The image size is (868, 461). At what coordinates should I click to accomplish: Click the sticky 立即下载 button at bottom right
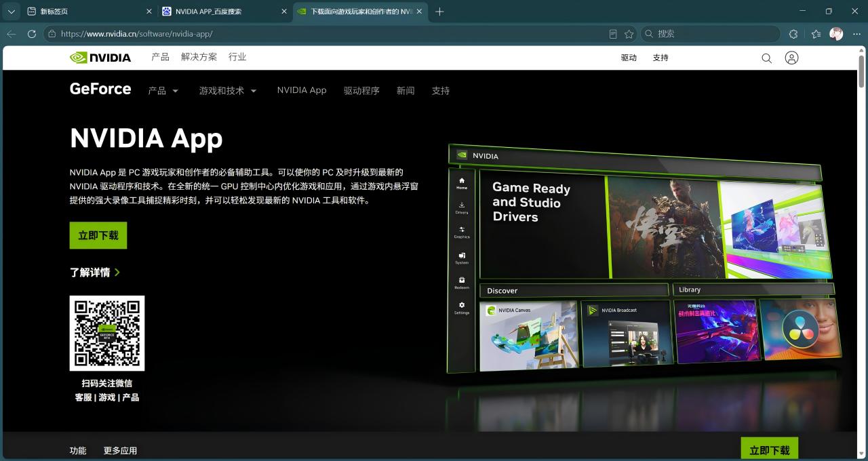770,449
